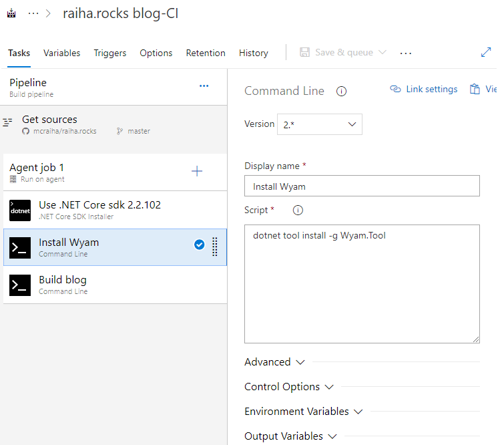Click the GitHub icon beside mcraiha/raiha.rocks
This screenshot has width=504, height=445.
(x=26, y=131)
